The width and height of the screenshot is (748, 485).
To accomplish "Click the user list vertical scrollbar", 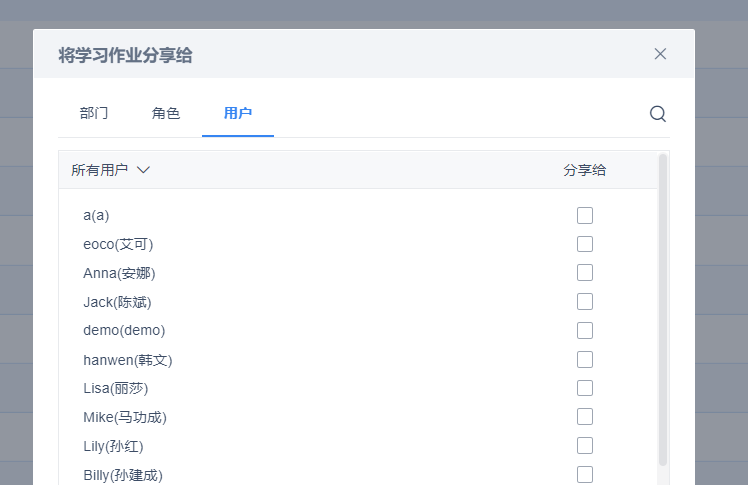I will 663,310.
